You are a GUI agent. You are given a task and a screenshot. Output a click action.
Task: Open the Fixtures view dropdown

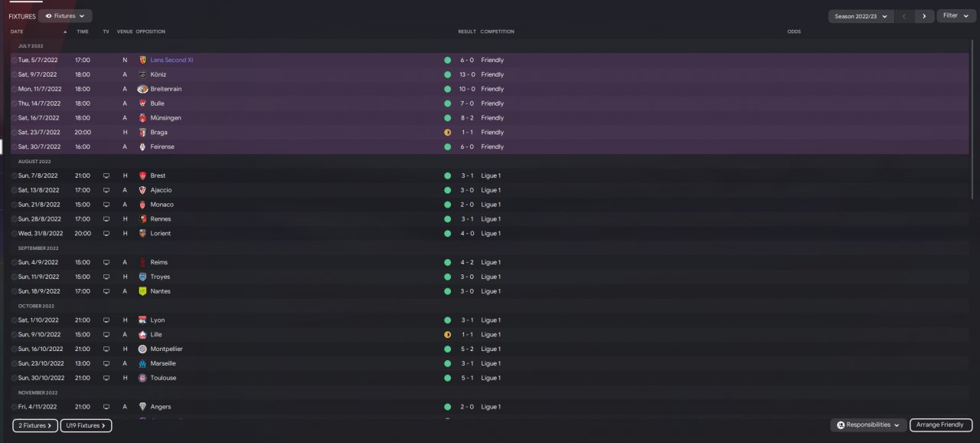click(x=65, y=15)
